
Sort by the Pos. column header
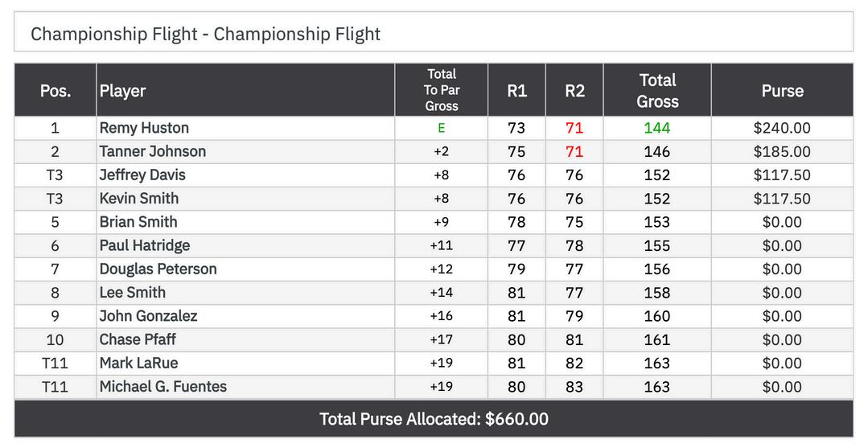click(x=55, y=91)
